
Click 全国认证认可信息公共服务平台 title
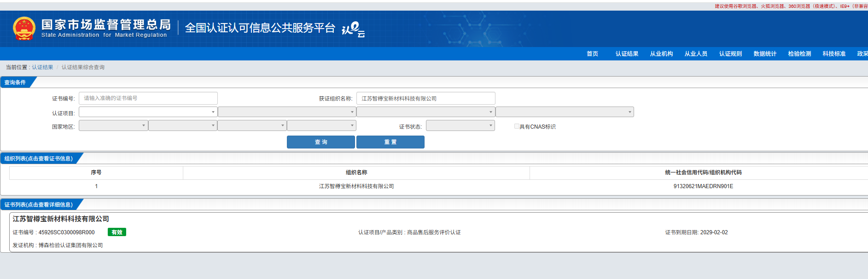point(260,28)
